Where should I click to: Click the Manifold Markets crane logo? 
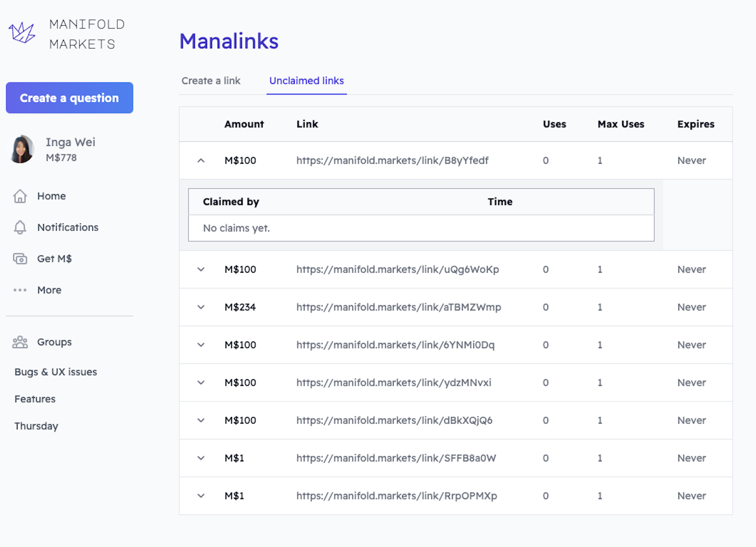[22, 33]
